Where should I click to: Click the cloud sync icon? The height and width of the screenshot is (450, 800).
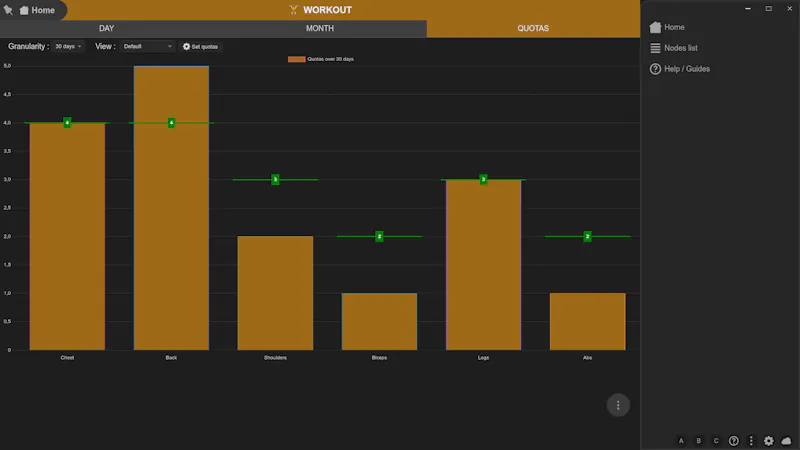786,441
